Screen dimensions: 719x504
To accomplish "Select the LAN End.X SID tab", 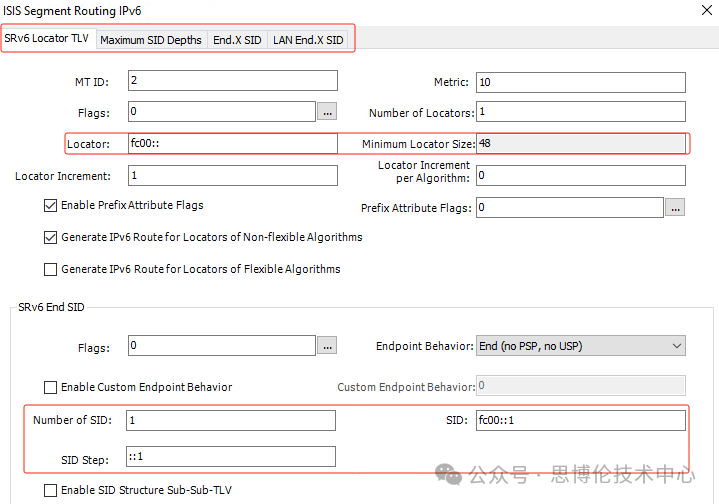I will 308,40.
